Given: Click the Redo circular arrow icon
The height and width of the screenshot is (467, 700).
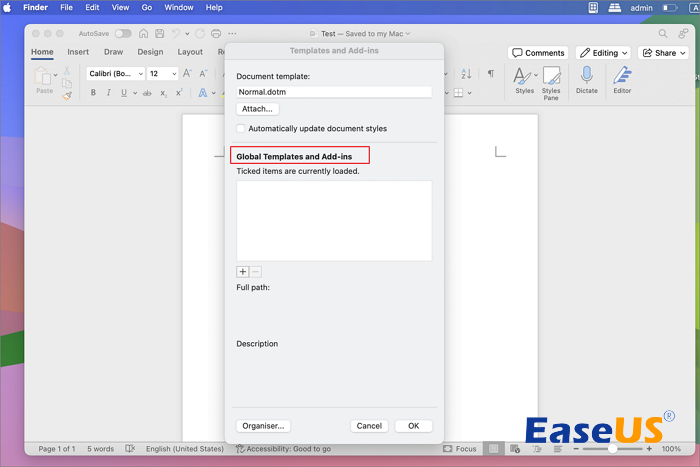Looking at the screenshot, I should (x=200, y=33).
